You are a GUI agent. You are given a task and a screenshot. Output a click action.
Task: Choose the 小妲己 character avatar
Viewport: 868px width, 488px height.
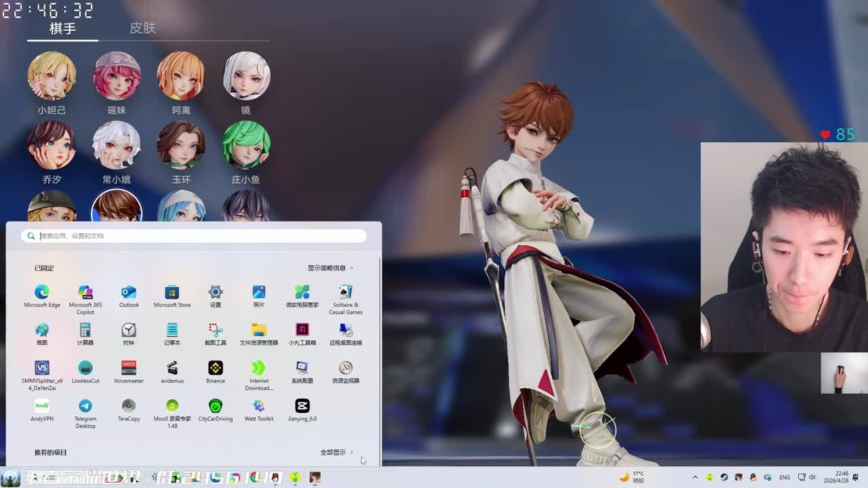pyautogui.click(x=52, y=76)
